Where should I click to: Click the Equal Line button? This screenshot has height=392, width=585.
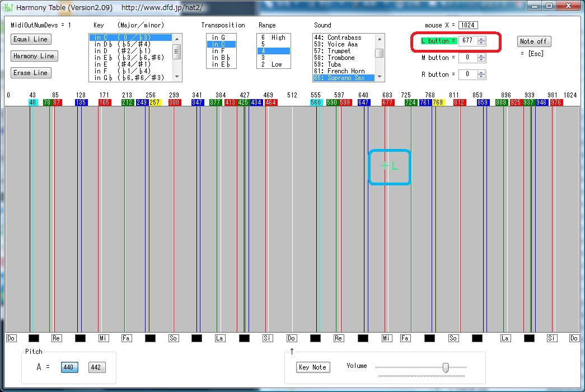click(x=31, y=39)
